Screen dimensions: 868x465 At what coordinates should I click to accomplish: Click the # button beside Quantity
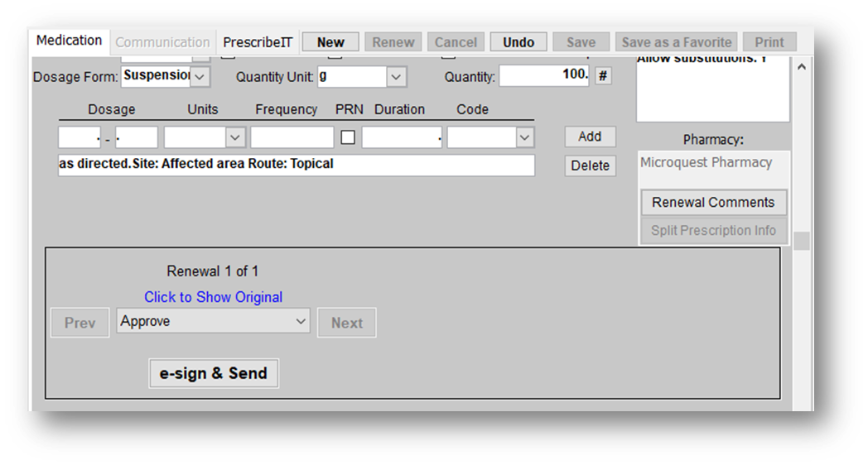click(603, 75)
